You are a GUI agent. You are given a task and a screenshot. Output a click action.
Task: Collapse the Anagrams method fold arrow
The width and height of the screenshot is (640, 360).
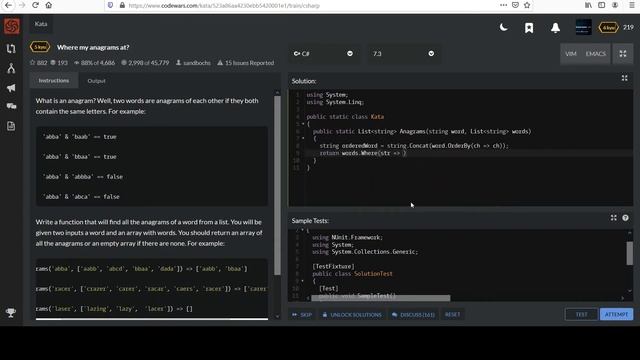[303, 138]
